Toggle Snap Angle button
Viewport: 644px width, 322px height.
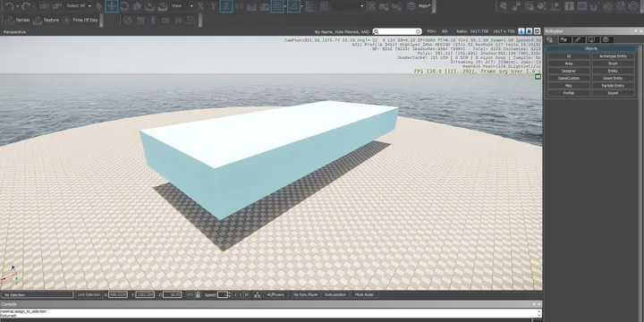293,6
